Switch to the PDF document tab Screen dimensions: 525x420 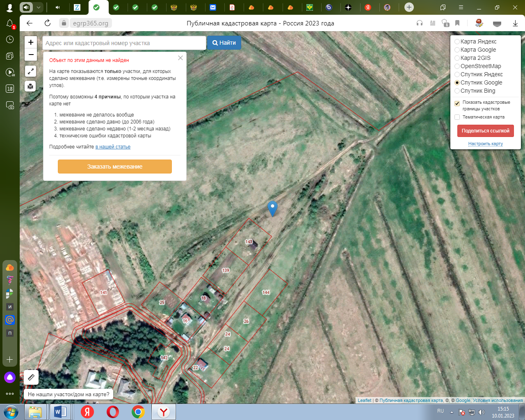pyautogui.click(x=232, y=7)
